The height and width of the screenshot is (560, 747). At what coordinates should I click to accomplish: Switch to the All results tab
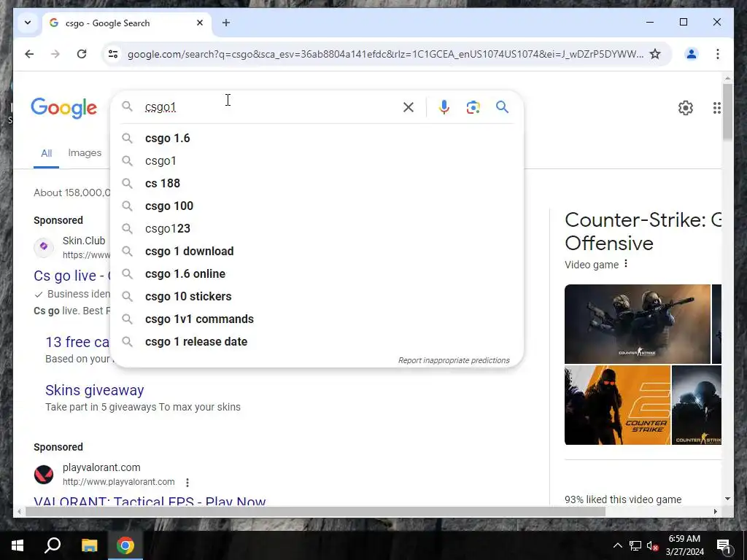coord(46,153)
